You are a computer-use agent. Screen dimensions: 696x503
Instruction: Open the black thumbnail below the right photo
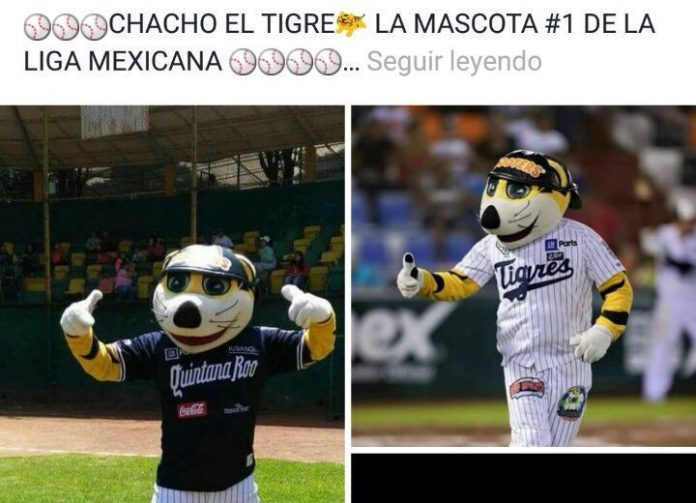(524, 478)
